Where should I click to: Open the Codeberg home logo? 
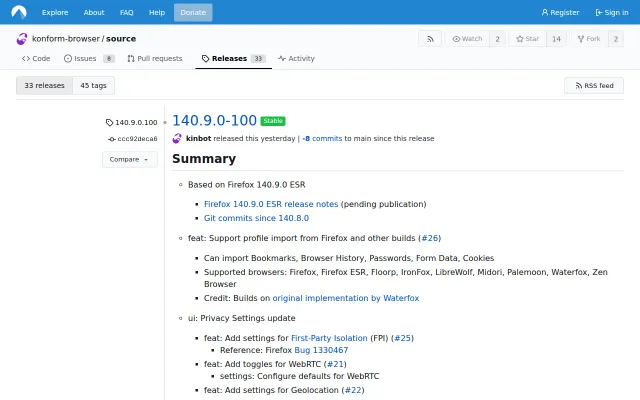coord(19,12)
